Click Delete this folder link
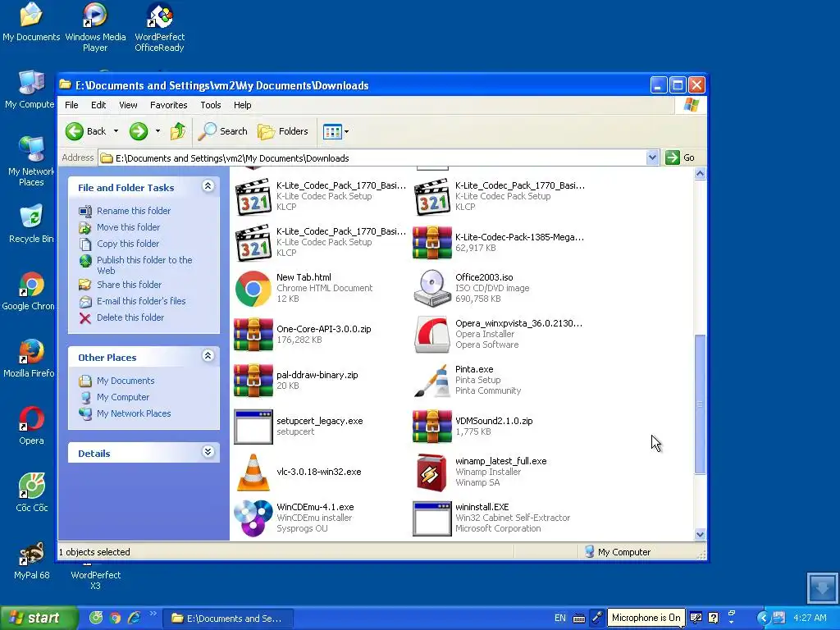 [x=130, y=317]
